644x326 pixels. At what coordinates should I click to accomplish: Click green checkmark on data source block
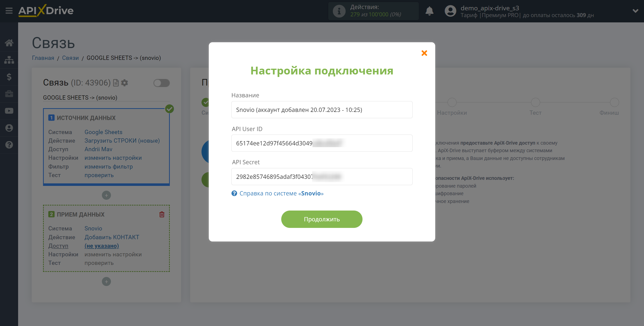(x=170, y=109)
